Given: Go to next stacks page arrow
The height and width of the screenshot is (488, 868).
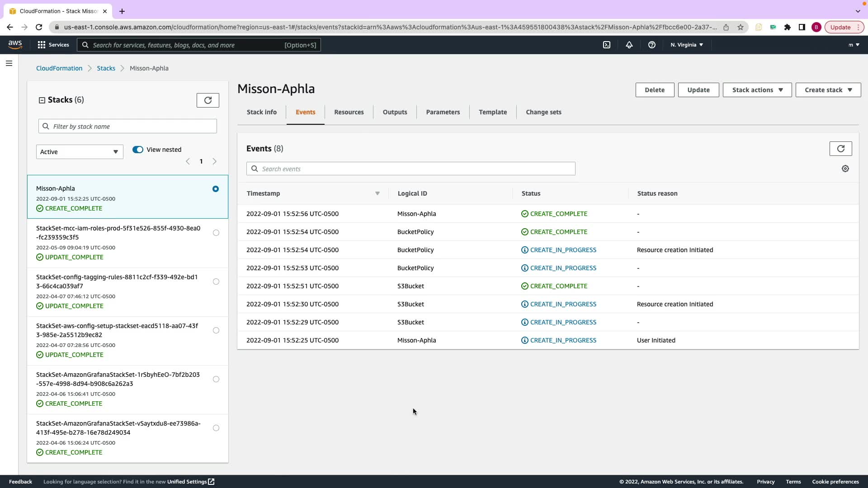Looking at the screenshot, I should coord(215,161).
